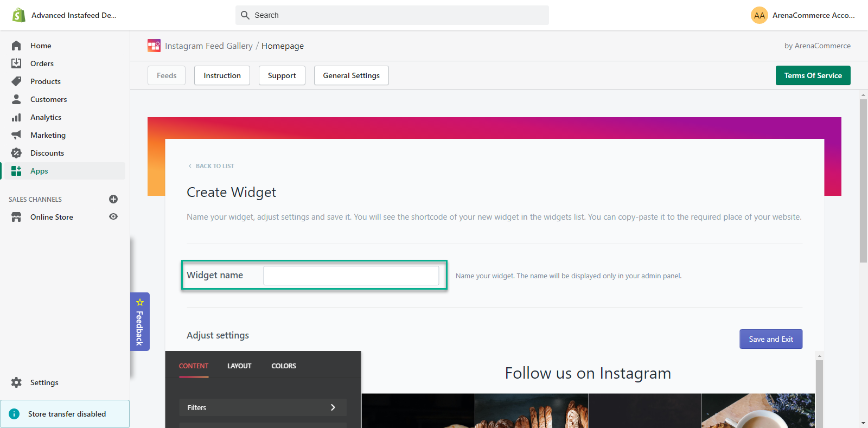Viewport: 868px width, 428px height.
Task: Click the coffee cup preview thumbnail
Action: (x=758, y=411)
